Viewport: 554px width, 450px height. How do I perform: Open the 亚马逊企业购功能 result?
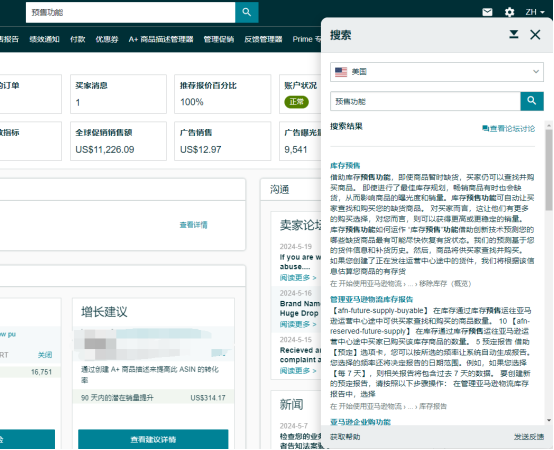pos(360,422)
